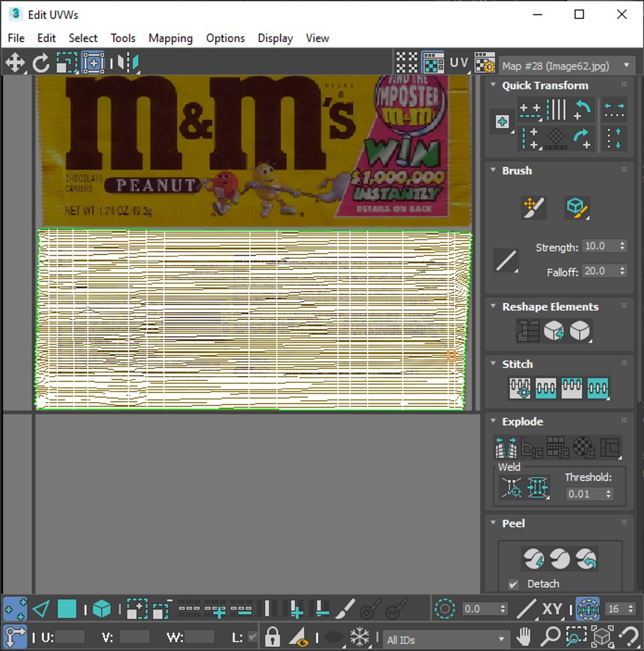Click the Mirror horizontal tool

coord(128,63)
